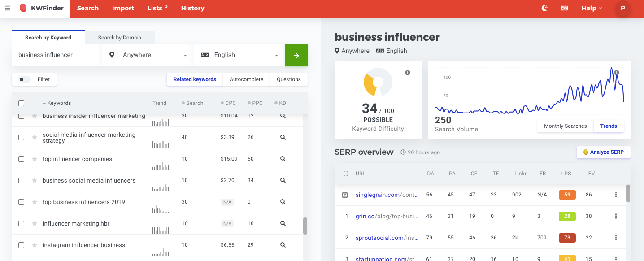
Task: Open History in top navigation
Action: (x=193, y=8)
